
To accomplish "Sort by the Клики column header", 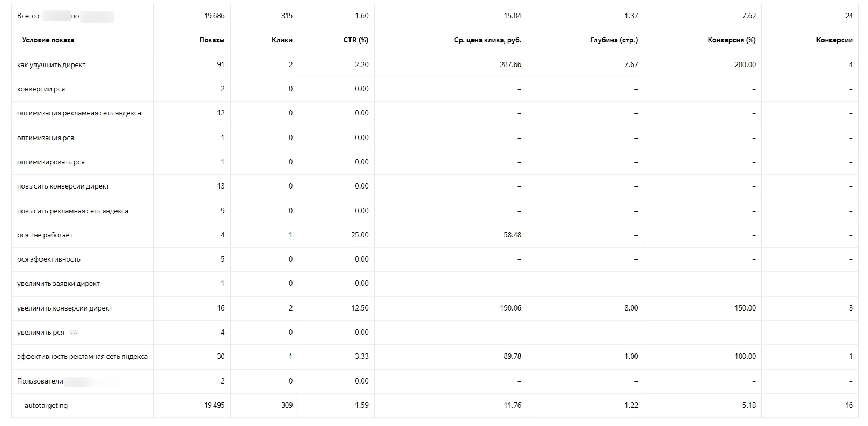I will pyautogui.click(x=282, y=40).
